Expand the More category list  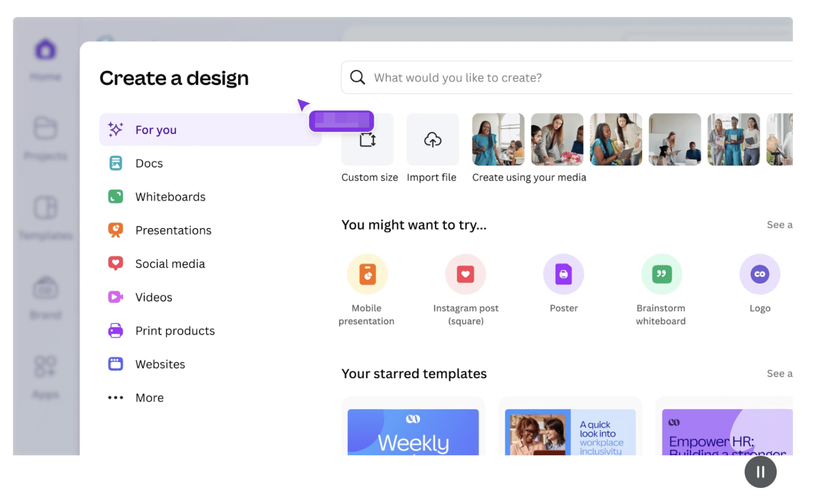(149, 397)
